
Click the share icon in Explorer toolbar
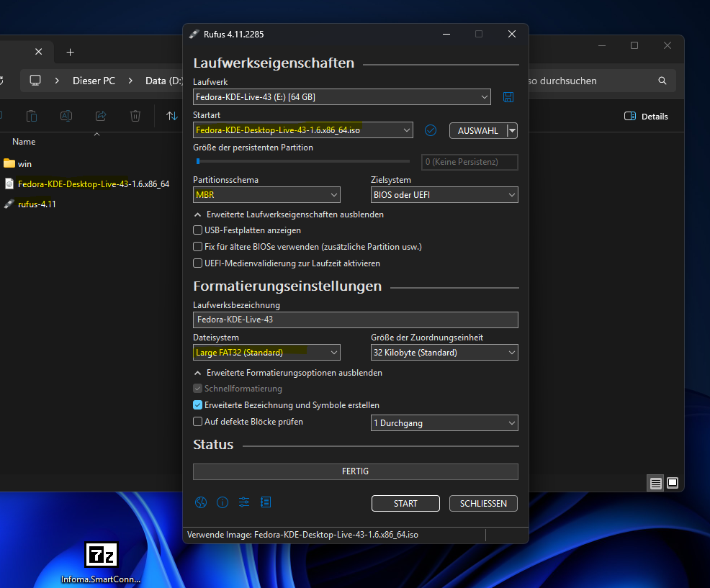[101, 117]
